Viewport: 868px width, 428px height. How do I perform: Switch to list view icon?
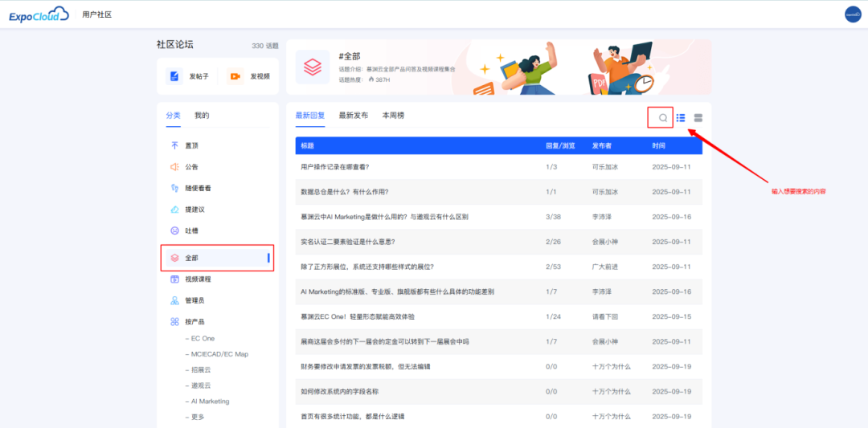(x=681, y=118)
